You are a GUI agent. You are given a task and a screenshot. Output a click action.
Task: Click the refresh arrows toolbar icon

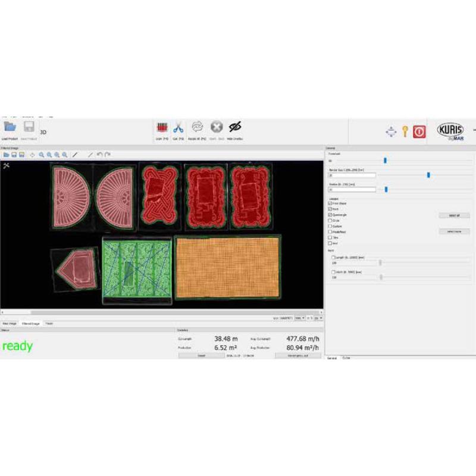tap(197, 127)
